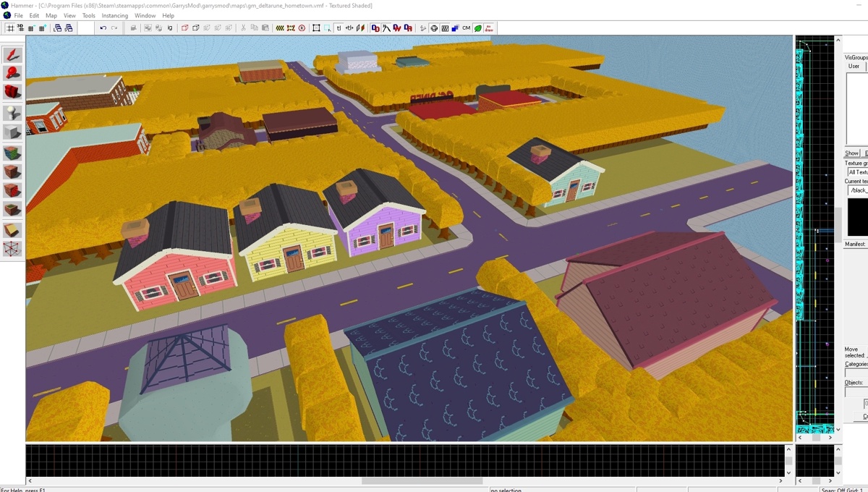This screenshot has height=492, width=868.
Task: Click Save Window State icon
Action: pos(68,28)
